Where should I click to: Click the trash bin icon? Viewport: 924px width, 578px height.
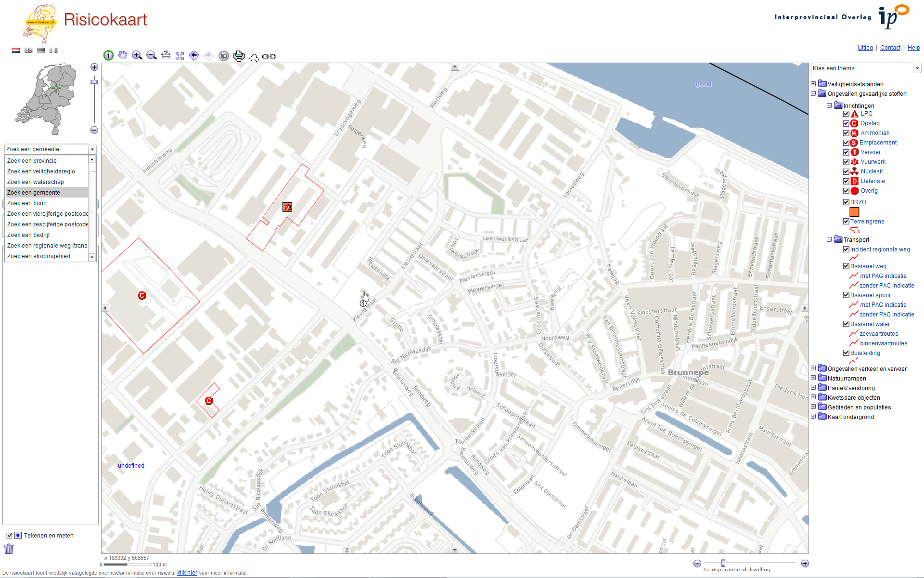[9, 549]
